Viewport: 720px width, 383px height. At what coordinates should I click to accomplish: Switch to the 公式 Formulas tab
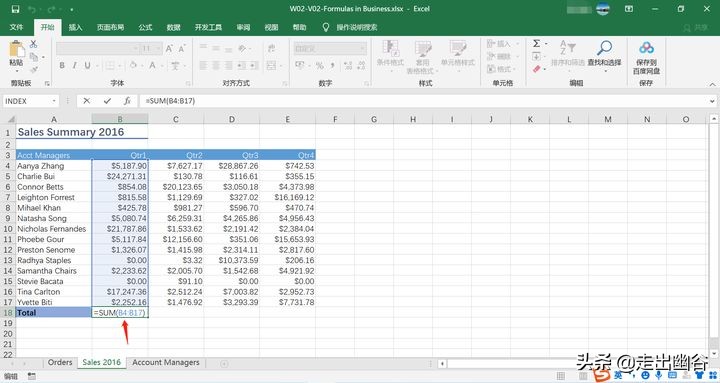click(x=145, y=27)
